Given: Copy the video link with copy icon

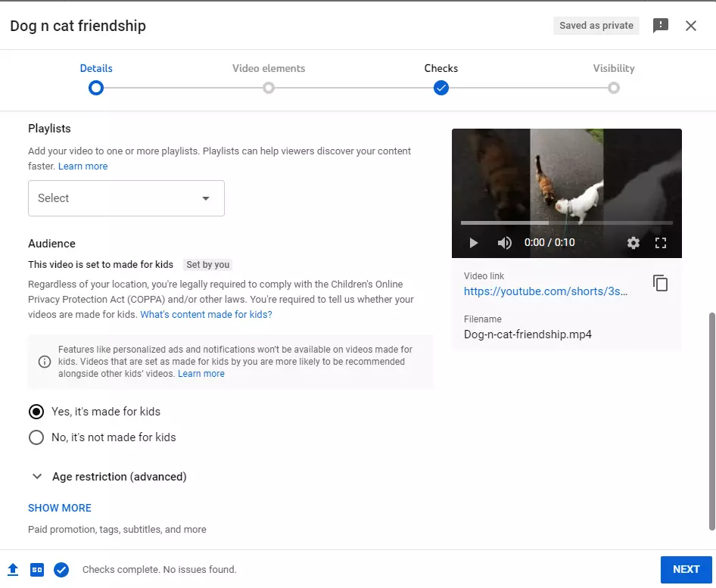Looking at the screenshot, I should pos(661,284).
